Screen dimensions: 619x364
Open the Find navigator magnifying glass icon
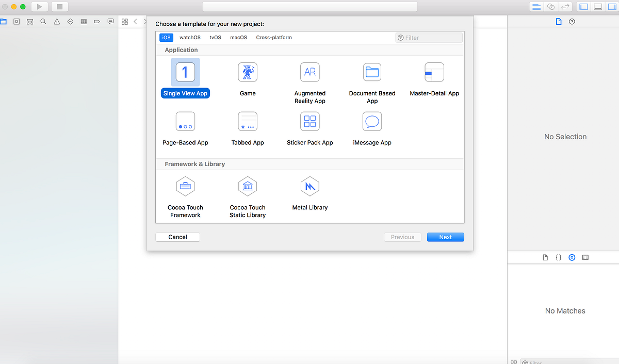point(43,21)
